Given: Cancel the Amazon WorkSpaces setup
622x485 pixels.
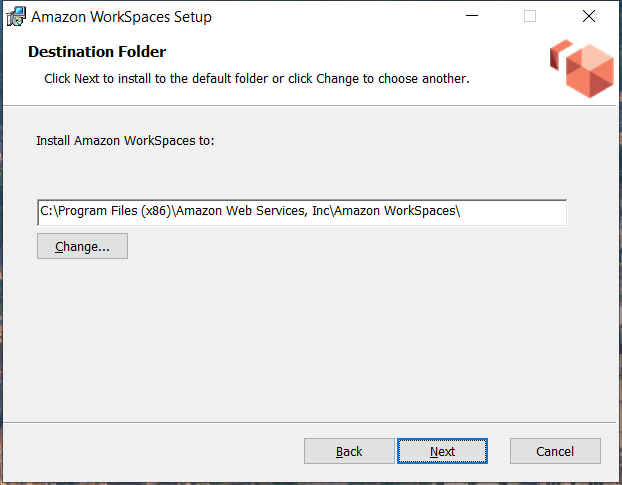Looking at the screenshot, I should pyautogui.click(x=555, y=451).
